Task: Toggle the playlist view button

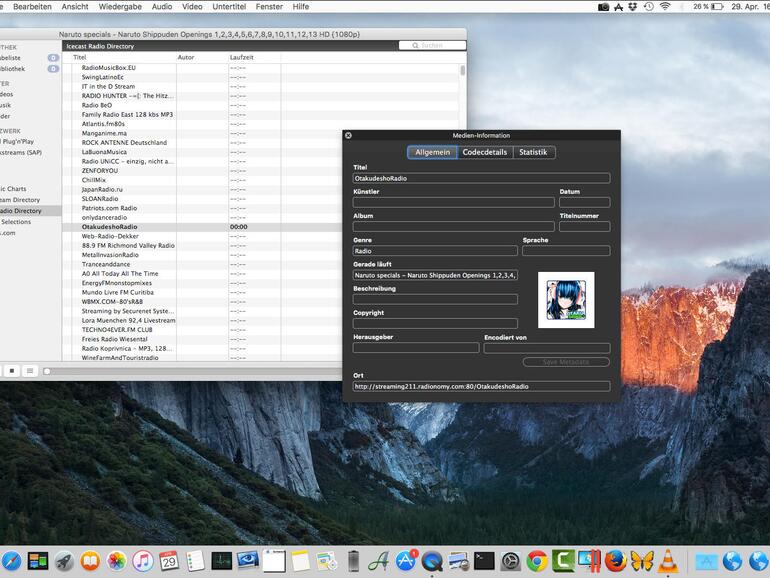Action: click(x=30, y=371)
